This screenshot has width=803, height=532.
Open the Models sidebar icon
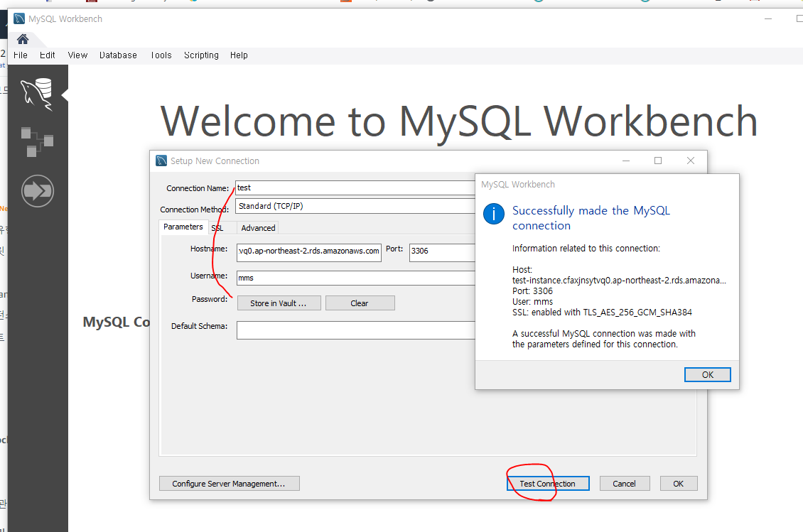click(x=37, y=142)
